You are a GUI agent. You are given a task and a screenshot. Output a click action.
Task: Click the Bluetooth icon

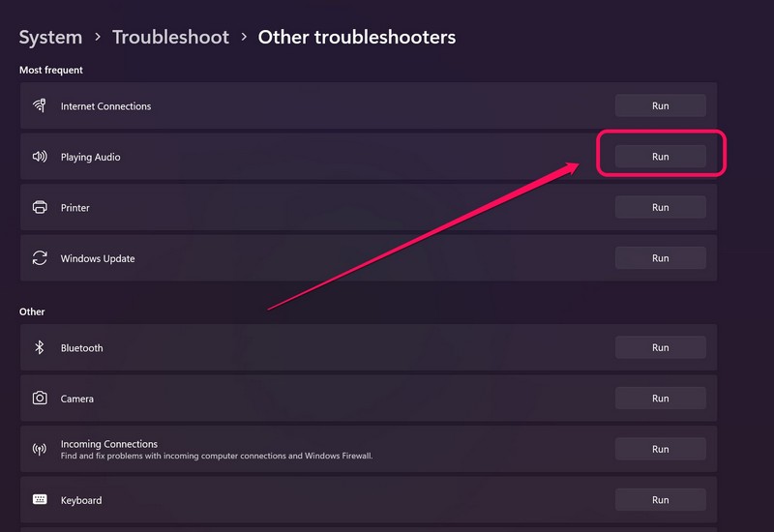40,347
